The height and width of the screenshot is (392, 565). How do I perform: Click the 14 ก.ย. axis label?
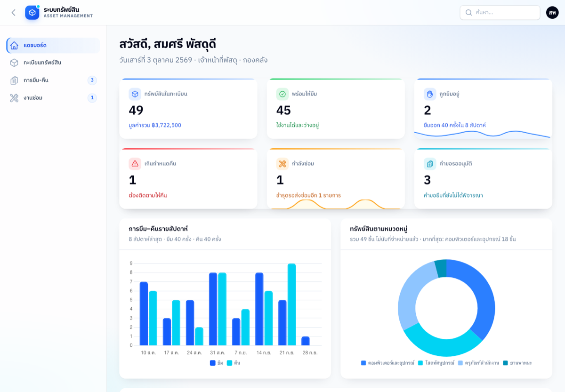(x=264, y=352)
